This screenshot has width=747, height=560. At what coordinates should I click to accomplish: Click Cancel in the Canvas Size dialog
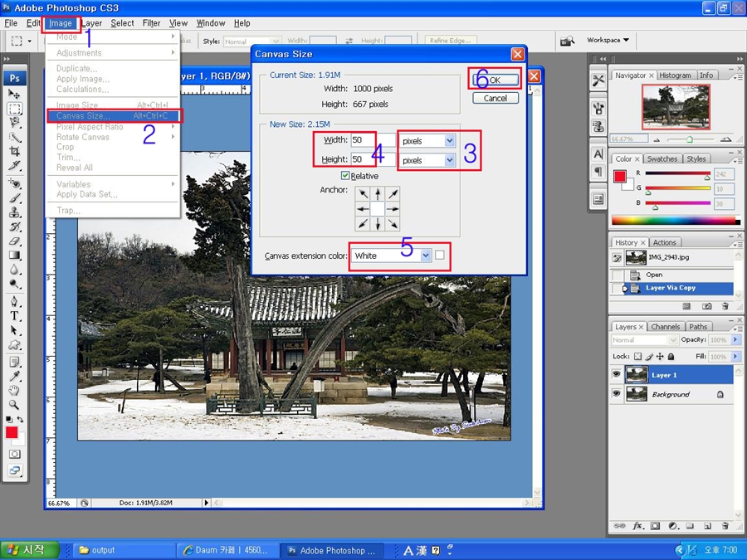click(x=496, y=98)
